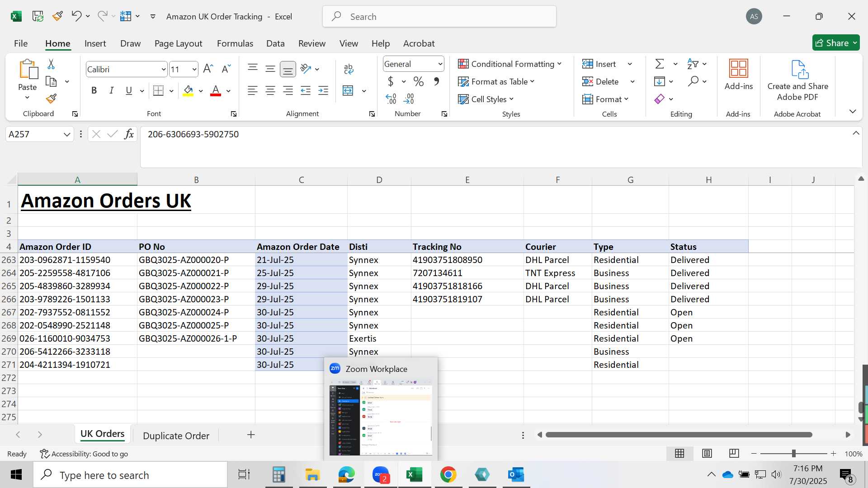
Task: Decrease font size with the smaller A icon
Action: pos(226,69)
